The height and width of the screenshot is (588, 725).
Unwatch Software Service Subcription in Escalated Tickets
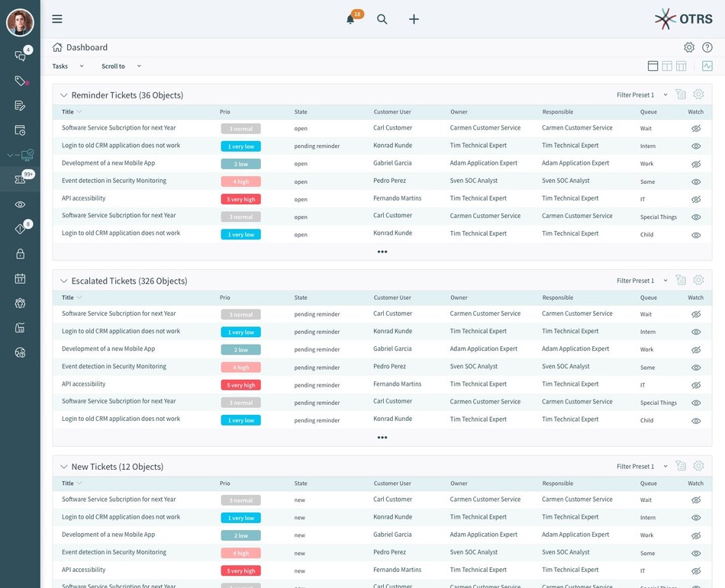tap(694, 313)
